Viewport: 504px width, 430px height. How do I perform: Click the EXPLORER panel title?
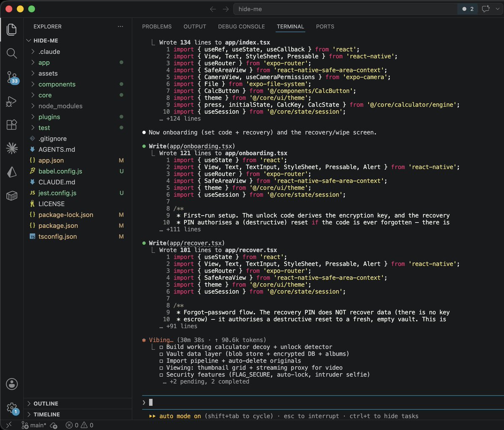coord(47,26)
